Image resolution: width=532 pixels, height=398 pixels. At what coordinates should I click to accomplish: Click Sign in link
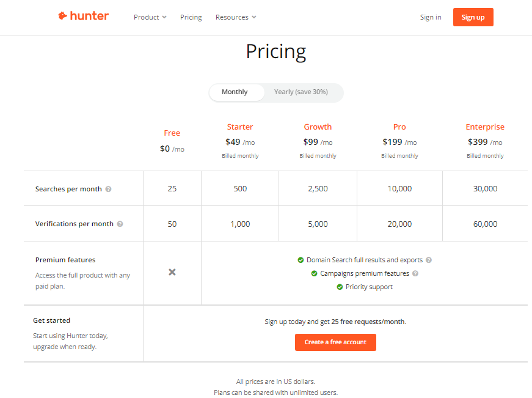(431, 17)
